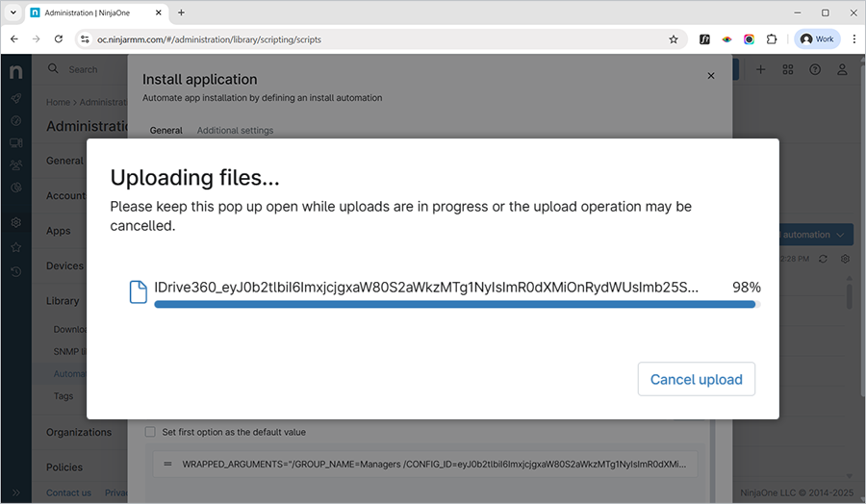Viewport: 866px width, 504px height.
Task: Expand the sidebar with double chevron
Action: 16,492
